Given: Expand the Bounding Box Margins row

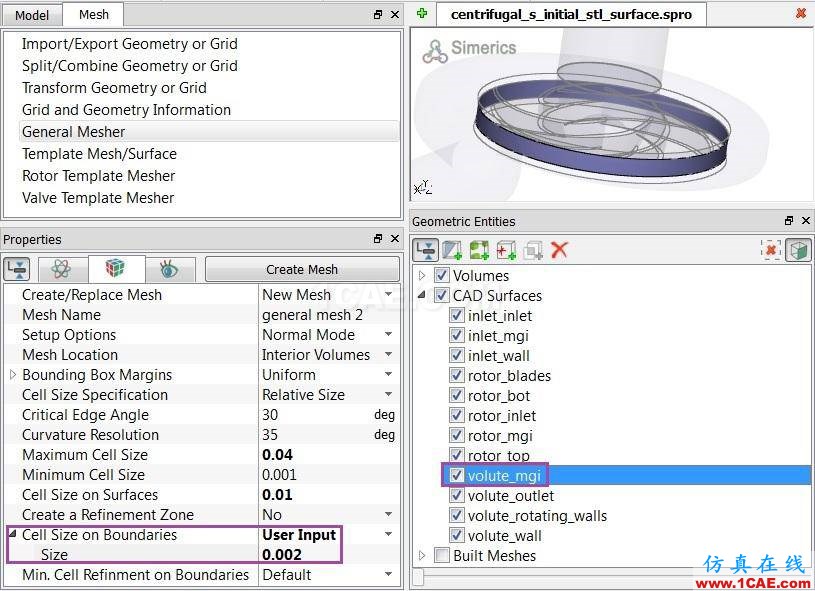Looking at the screenshot, I should point(13,374).
